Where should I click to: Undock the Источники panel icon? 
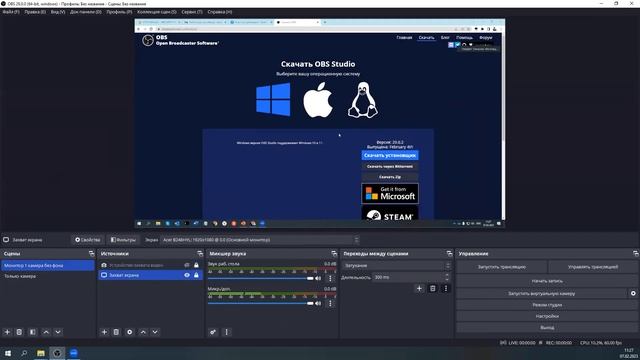pyautogui.click(x=200, y=253)
